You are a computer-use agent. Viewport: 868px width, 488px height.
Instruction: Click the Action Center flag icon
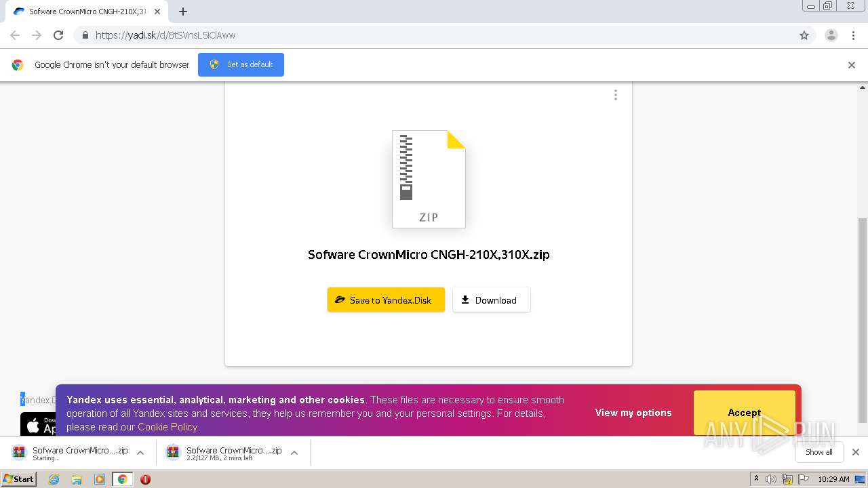pyautogui.click(x=803, y=479)
